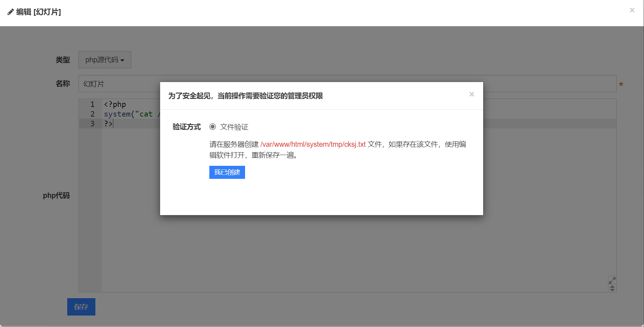This screenshot has width=644, height=327.
Task: Click 保存 to save the slide
Action: 81,307
